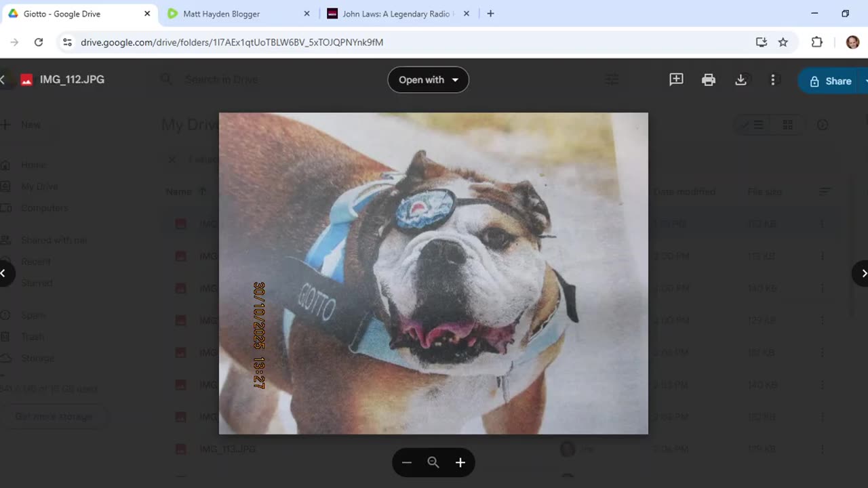
Task: Close preview with back arrow
Action: [3, 80]
